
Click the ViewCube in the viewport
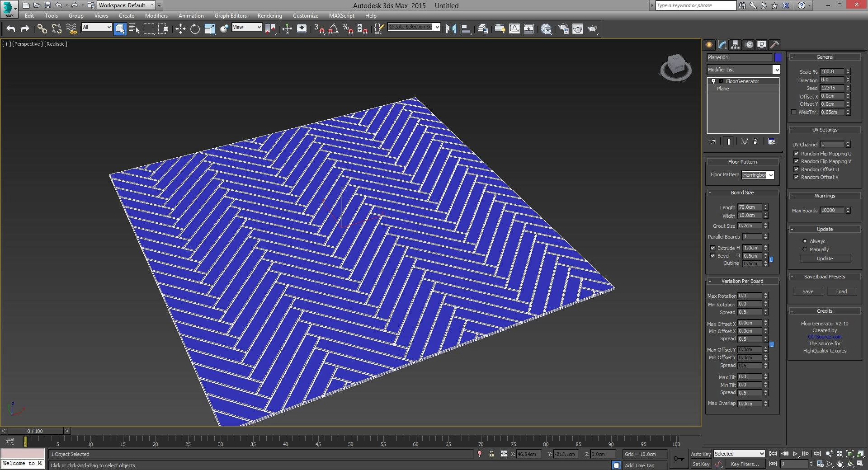point(676,67)
